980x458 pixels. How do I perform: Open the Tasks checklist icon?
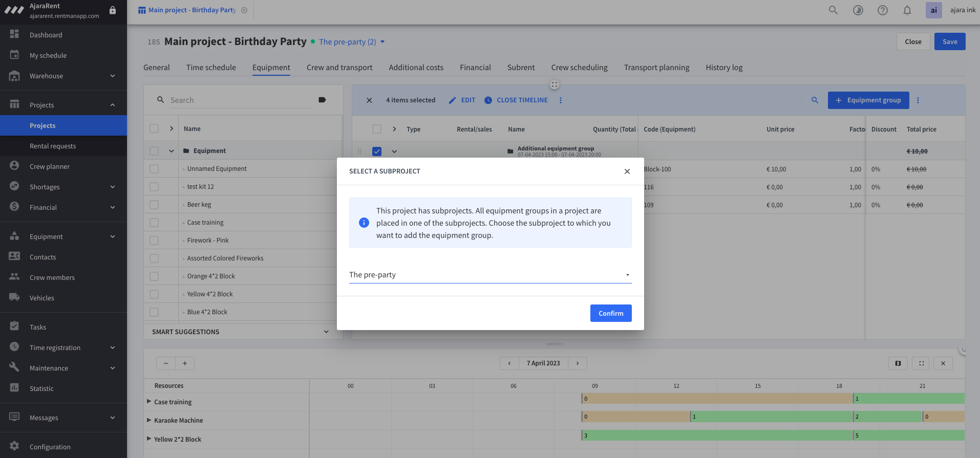(14, 326)
